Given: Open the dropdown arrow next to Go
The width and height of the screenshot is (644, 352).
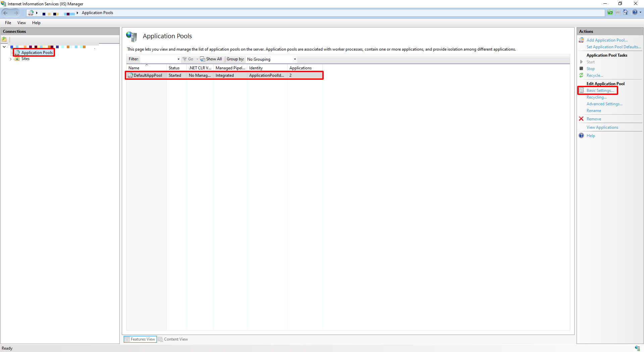Looking at the screenshot, I should [x=197, y=59].
